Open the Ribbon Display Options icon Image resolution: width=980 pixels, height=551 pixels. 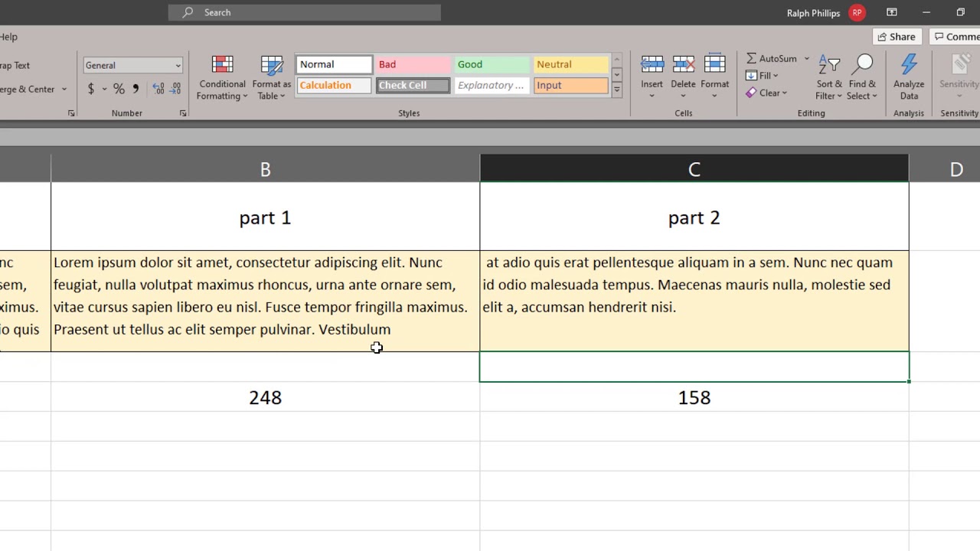click(x=892, y=12)
